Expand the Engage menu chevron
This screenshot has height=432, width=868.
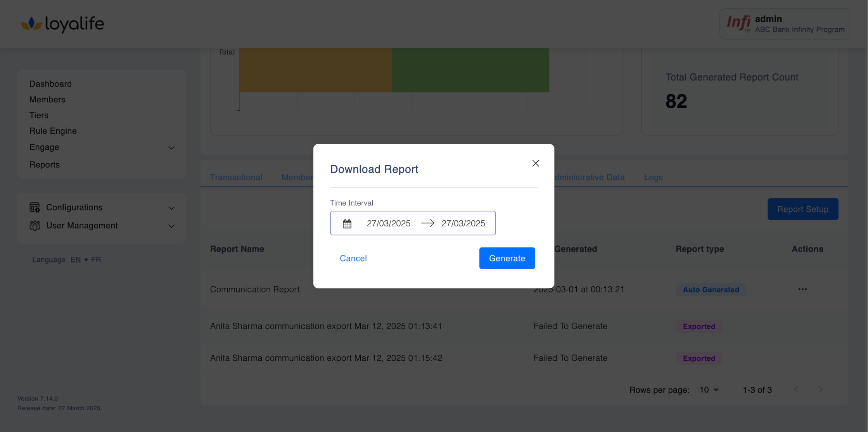(x=171, y=148)
